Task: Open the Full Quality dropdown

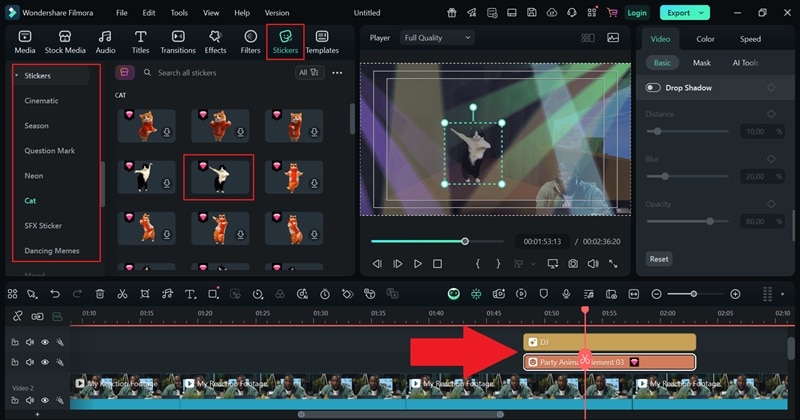Action: pos(437,38)
